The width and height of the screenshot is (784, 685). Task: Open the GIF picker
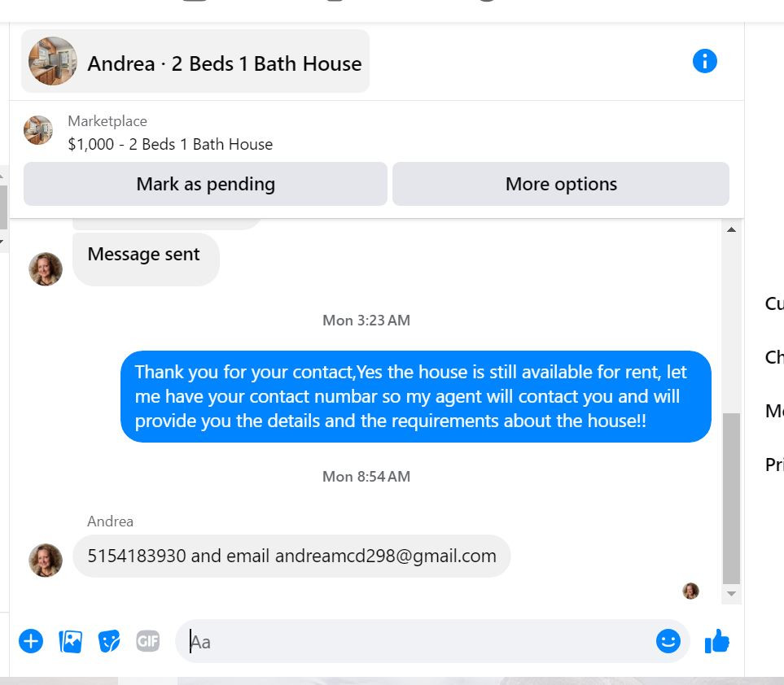(x=148, y=641)
